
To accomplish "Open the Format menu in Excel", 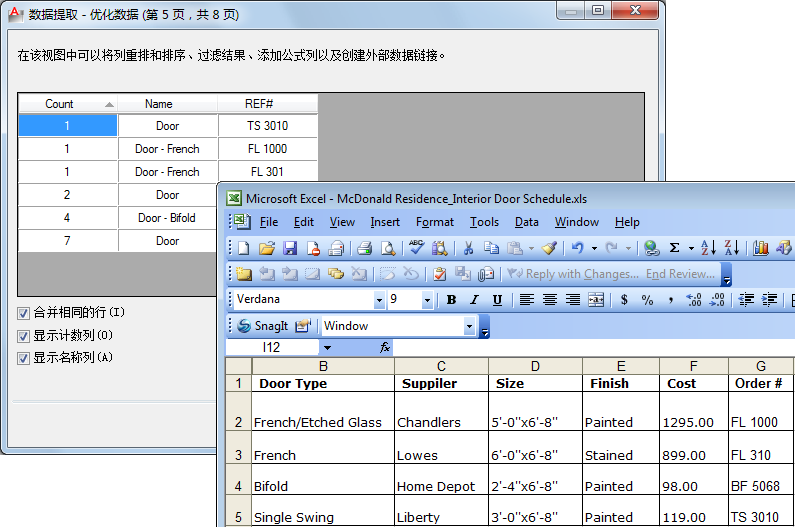I will click(435, 222).
